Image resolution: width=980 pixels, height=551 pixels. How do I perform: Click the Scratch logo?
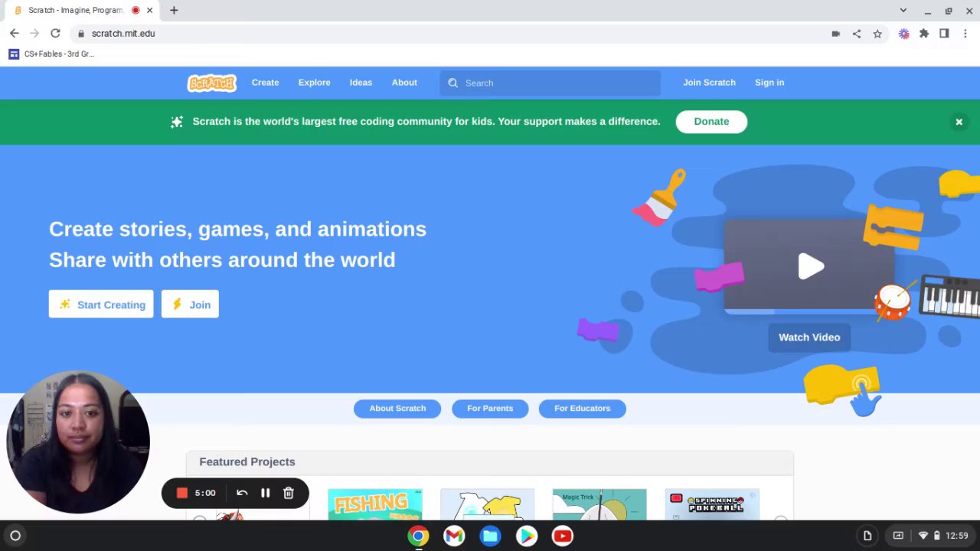tap(212, 83)
